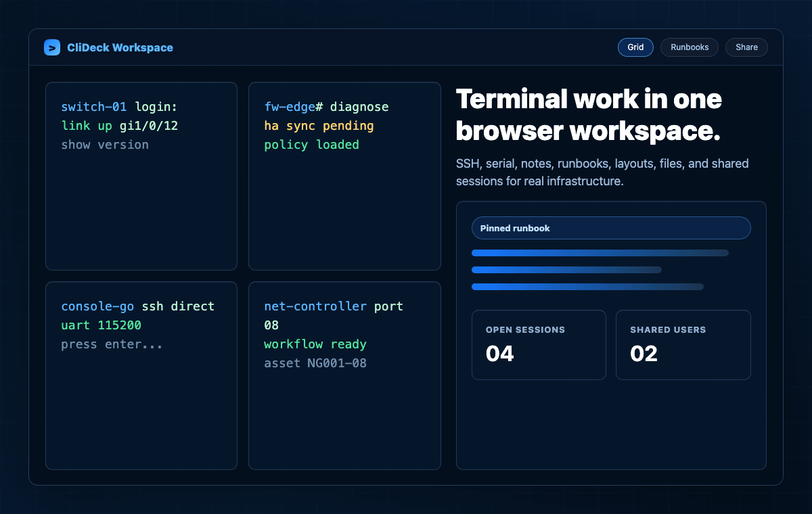Click the 'SSH, serial, notes, runbooks' description text
The height and width of the screenshot is (514, 812).
(x=602, y=172)
